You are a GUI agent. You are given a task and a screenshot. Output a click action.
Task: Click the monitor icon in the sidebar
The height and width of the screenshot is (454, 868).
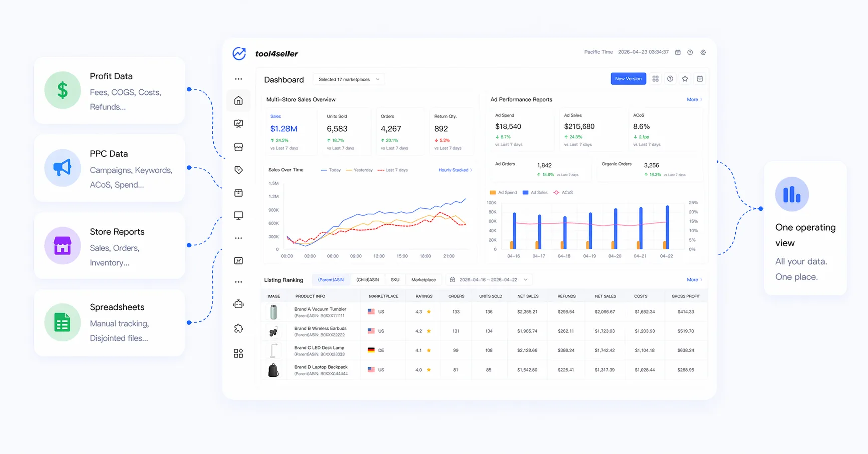pos(238,216)
